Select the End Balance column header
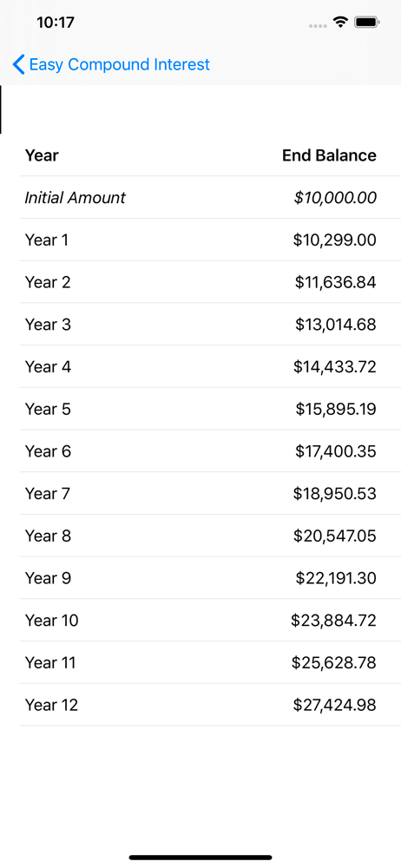Viewport: 401px width, 868px height. (x=329, y=155)
